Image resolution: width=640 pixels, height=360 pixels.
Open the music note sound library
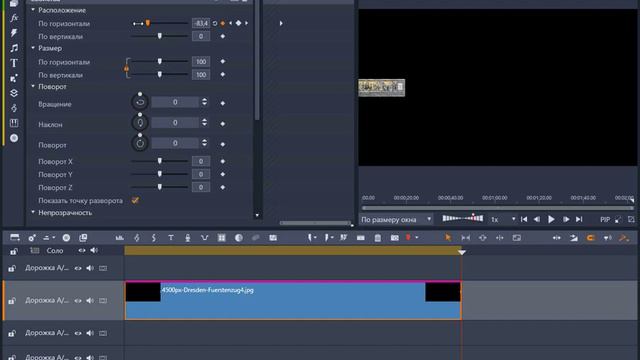tap(14, 48)
